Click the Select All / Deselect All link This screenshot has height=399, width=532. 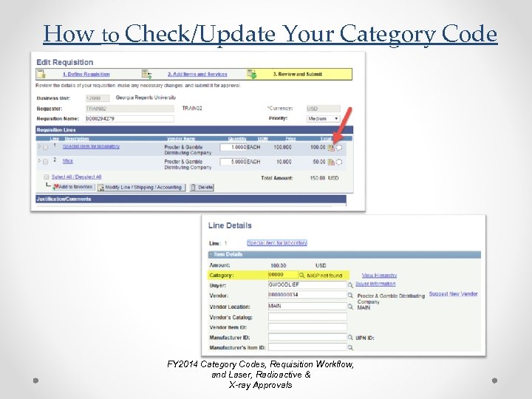coord(76,177)
